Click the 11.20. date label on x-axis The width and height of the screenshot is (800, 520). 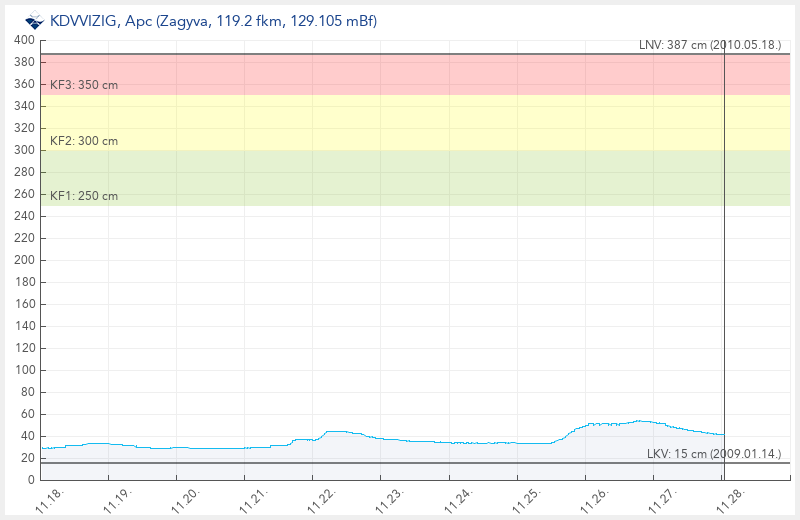point(186,499)
